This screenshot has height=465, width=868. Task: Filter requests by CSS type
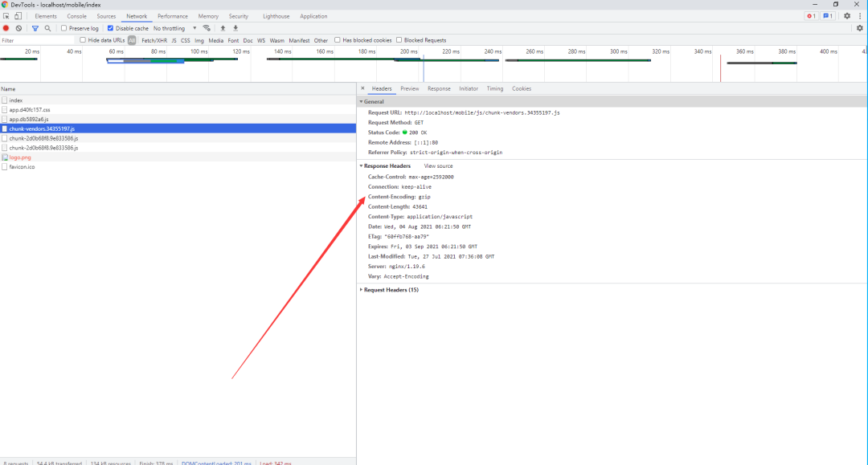point(186,40)
